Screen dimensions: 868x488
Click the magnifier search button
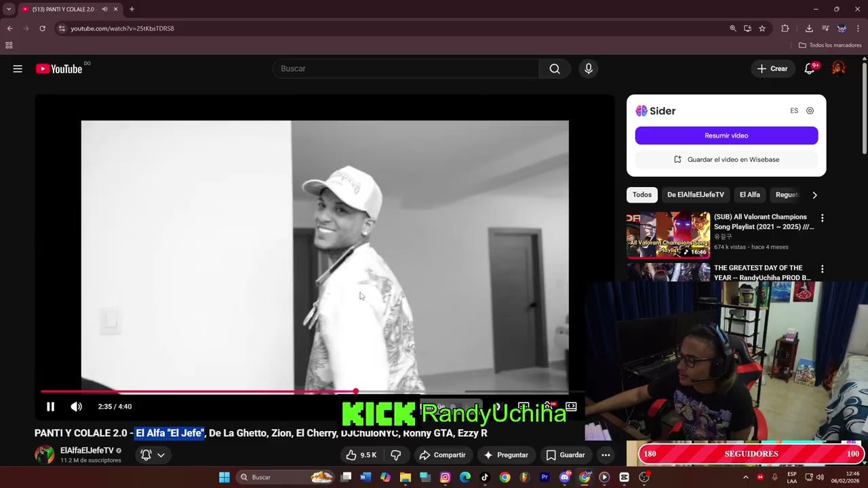click(555, 68)
